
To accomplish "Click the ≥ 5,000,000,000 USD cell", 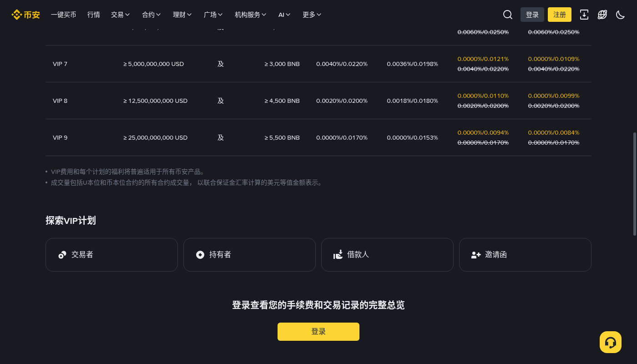I will (x=154, y=64).
